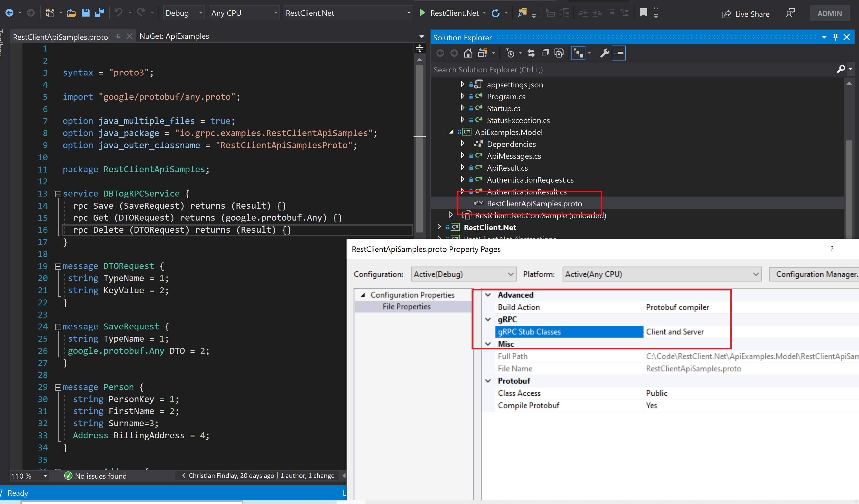Viewport: 859px width, 504px height.
Task: Select File Properties in property pages tree
Action: (406, 306)
